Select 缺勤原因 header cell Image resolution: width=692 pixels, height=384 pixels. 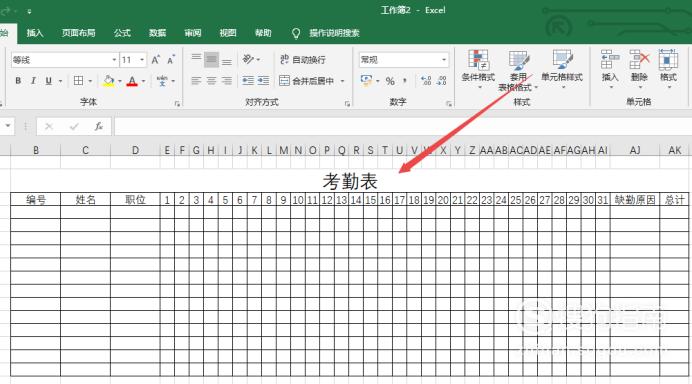tap(635, 200)
